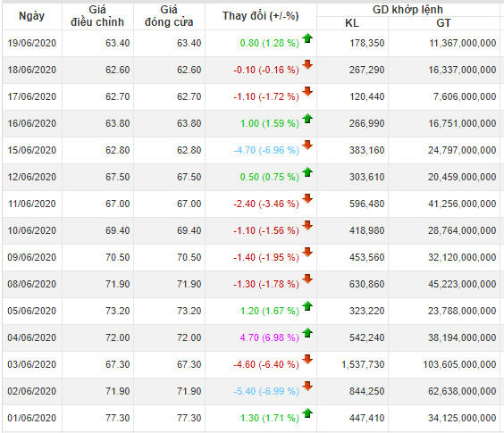Click red down arrow for 18/06/2020
The height and width of the screenshot is (433, 504).
pos(307,65)
